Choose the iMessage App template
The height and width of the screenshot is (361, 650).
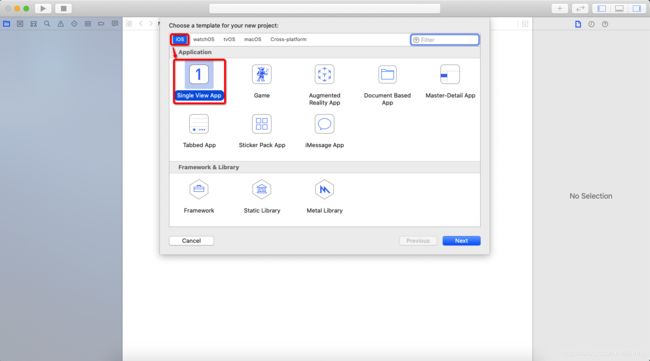click(325, 131)
